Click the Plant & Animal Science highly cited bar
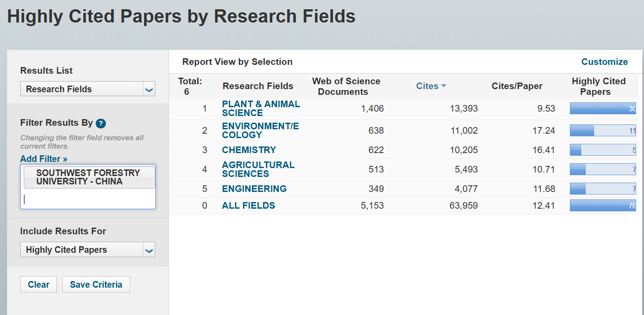644x315 pixels. (x=603, y=109)
